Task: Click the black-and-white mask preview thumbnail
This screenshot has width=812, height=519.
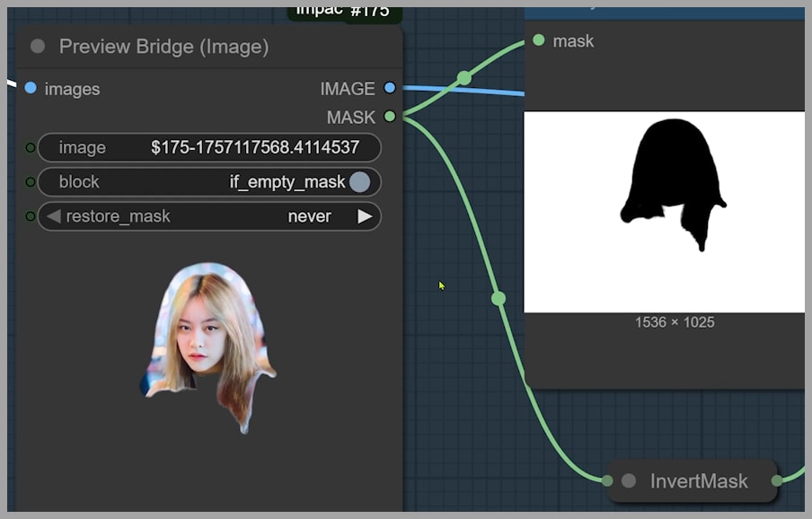Action: click(664, 211)
